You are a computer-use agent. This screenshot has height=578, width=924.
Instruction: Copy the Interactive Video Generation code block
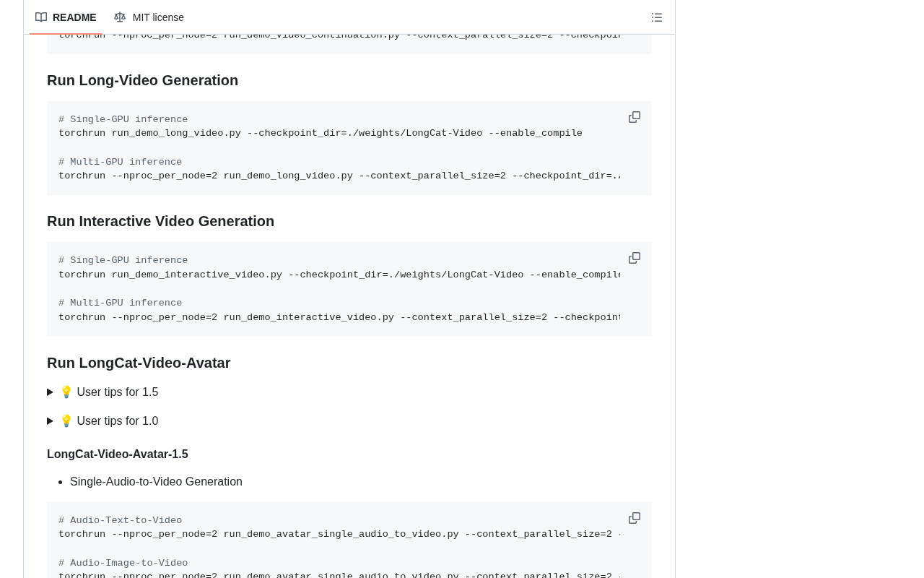pos(635,258)
